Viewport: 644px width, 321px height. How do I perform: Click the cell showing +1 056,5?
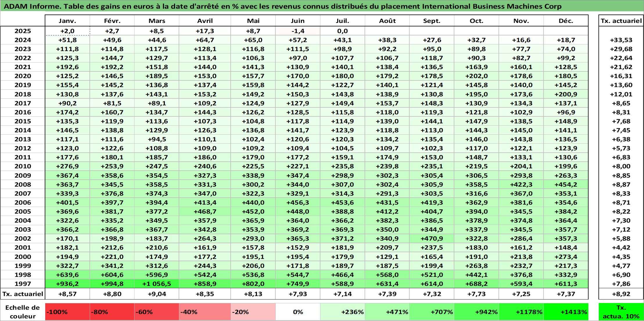157,284
